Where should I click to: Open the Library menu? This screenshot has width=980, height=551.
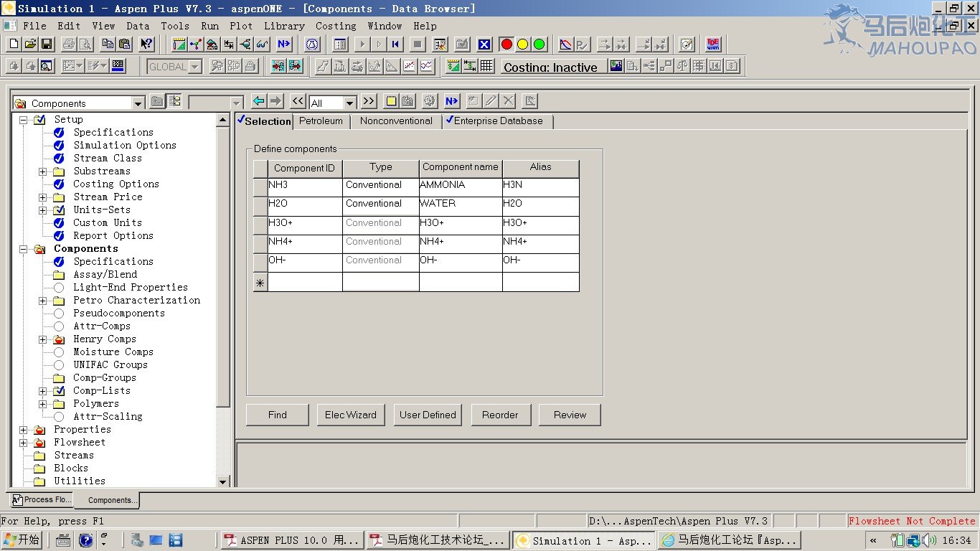(x=284, y=26)
